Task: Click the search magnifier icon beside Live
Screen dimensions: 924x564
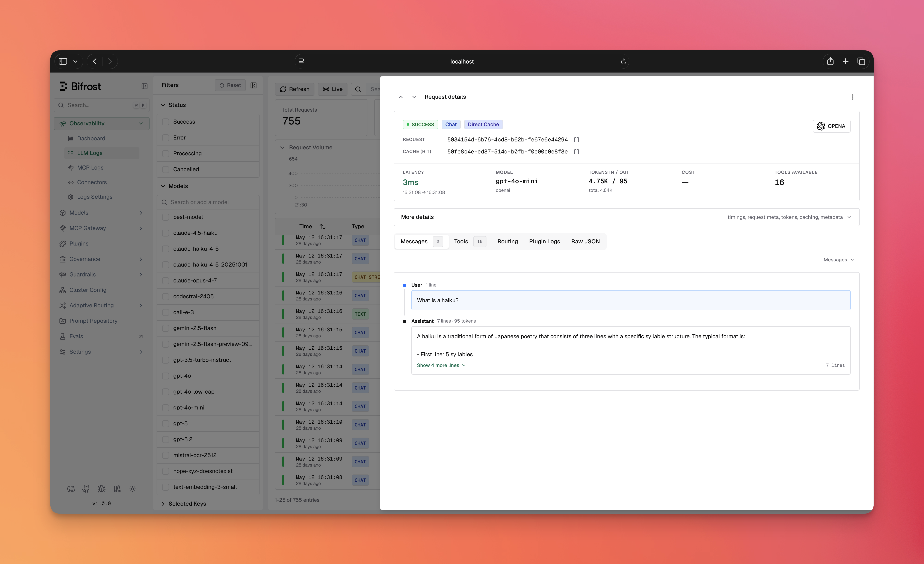Action: (x=358, y=89)
